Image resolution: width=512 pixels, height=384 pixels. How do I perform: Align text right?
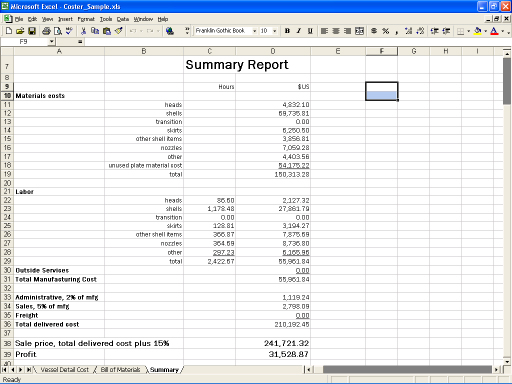coord(347,31)
